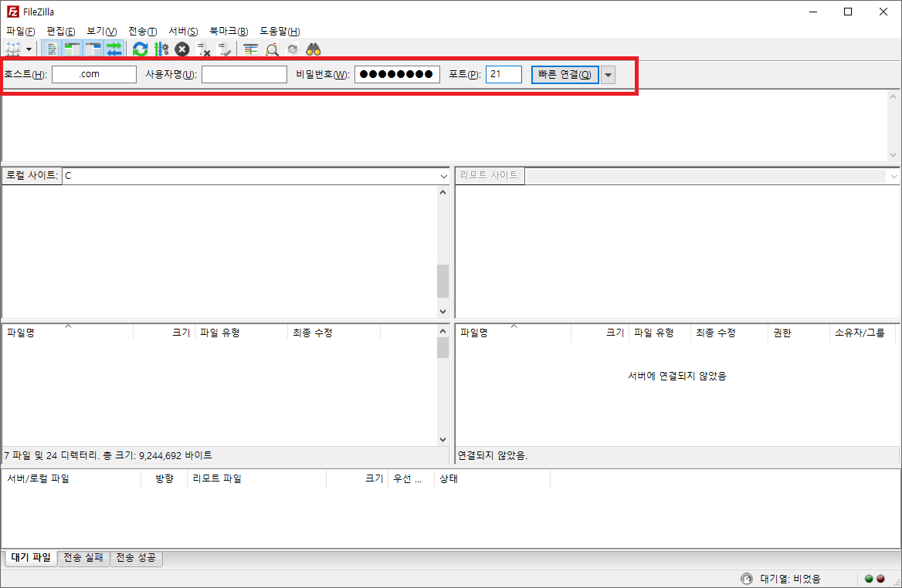Click the 방향 queue column header
The image size is (902, 588).
point(164,478)
